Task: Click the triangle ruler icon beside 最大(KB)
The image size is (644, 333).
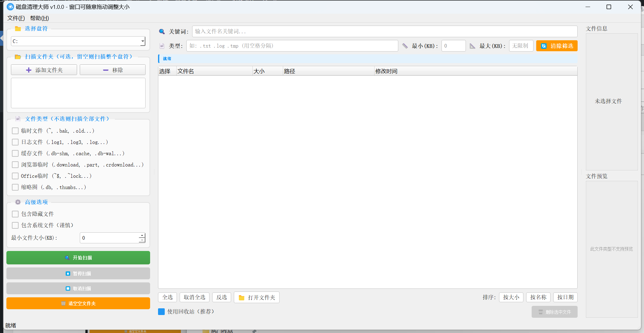Action: tap(472, 46)
